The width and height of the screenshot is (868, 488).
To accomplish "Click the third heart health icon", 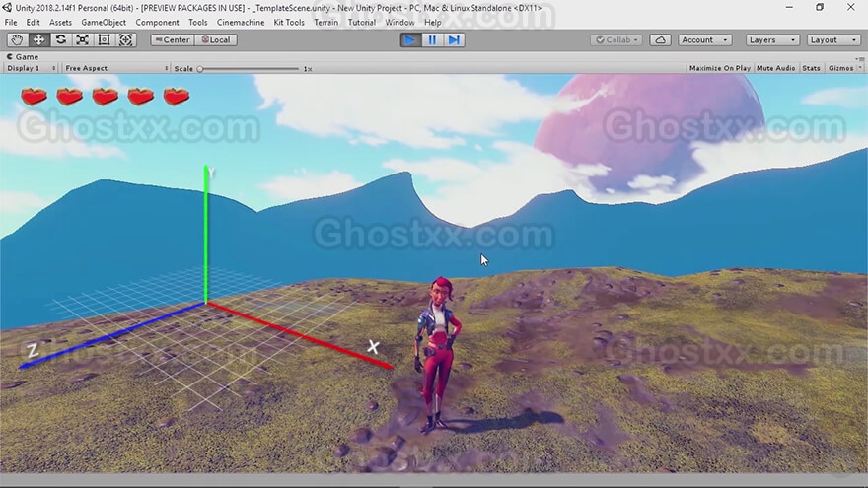I will 106,97.
